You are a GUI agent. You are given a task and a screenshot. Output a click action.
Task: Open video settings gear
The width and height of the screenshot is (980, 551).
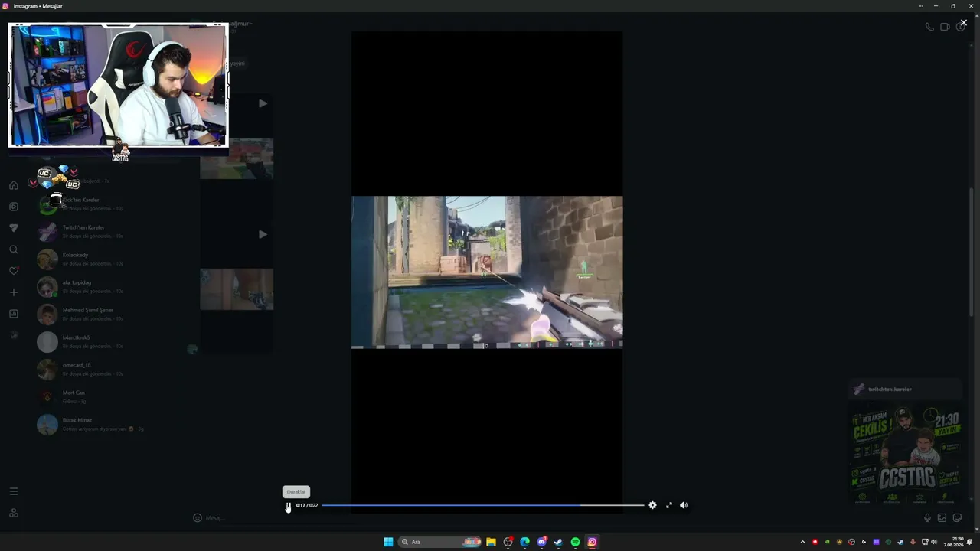pyautogui.click(x=652, y=505)
